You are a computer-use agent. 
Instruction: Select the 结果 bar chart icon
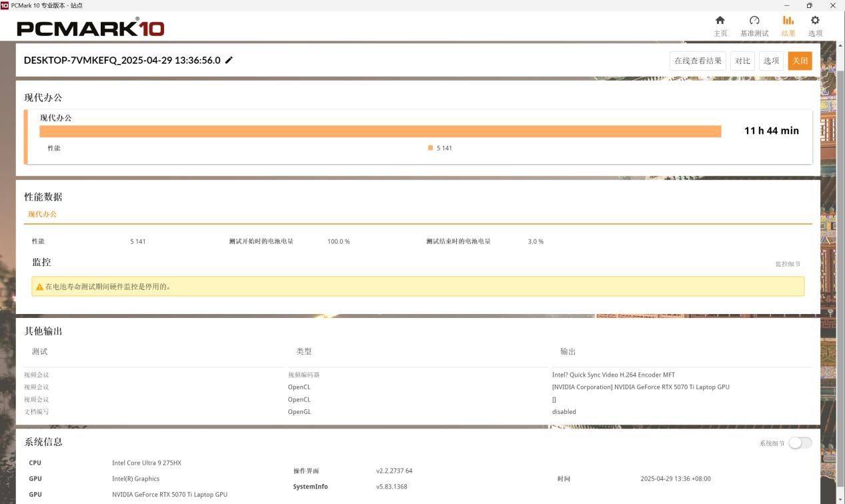(x=788, y=20)
